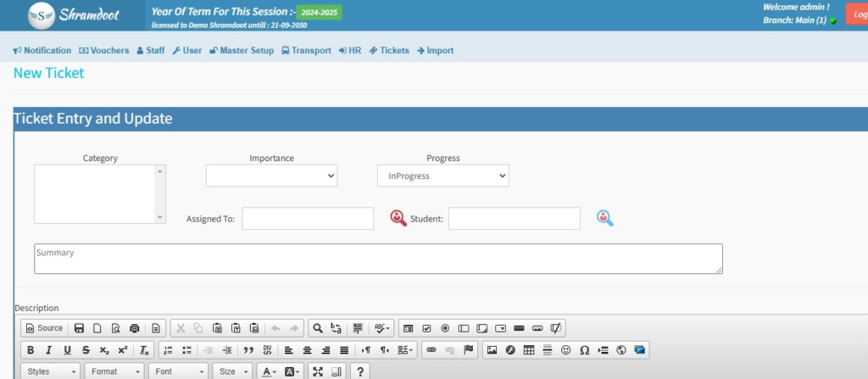The image size is (868, 379).
Task: Open the Styles dropdown
Action: click(51, 372)
